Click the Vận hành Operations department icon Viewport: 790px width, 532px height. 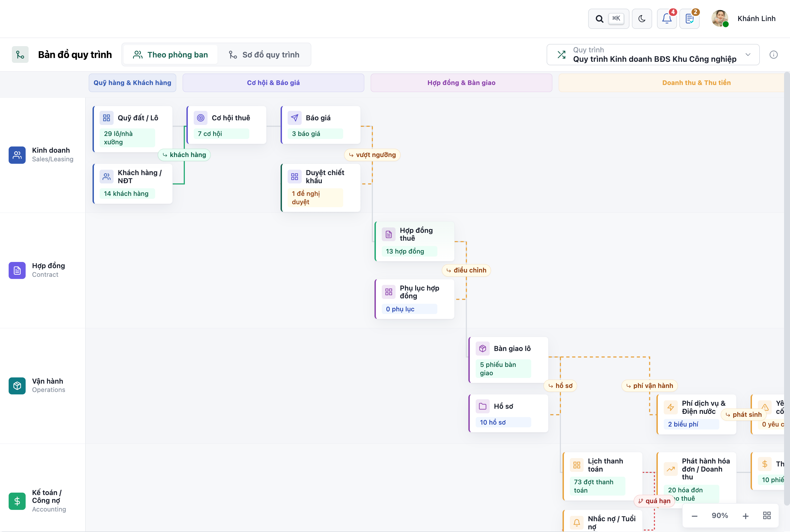[17, 386]
